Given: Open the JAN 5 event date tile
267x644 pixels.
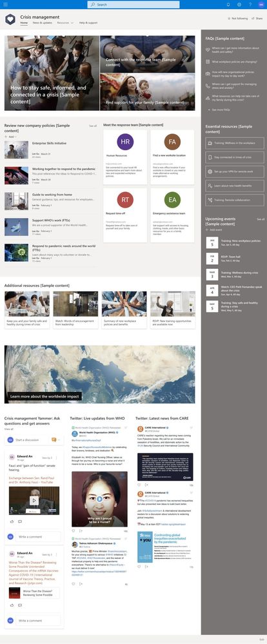Looking at the screenshot, I should [212, 243].
